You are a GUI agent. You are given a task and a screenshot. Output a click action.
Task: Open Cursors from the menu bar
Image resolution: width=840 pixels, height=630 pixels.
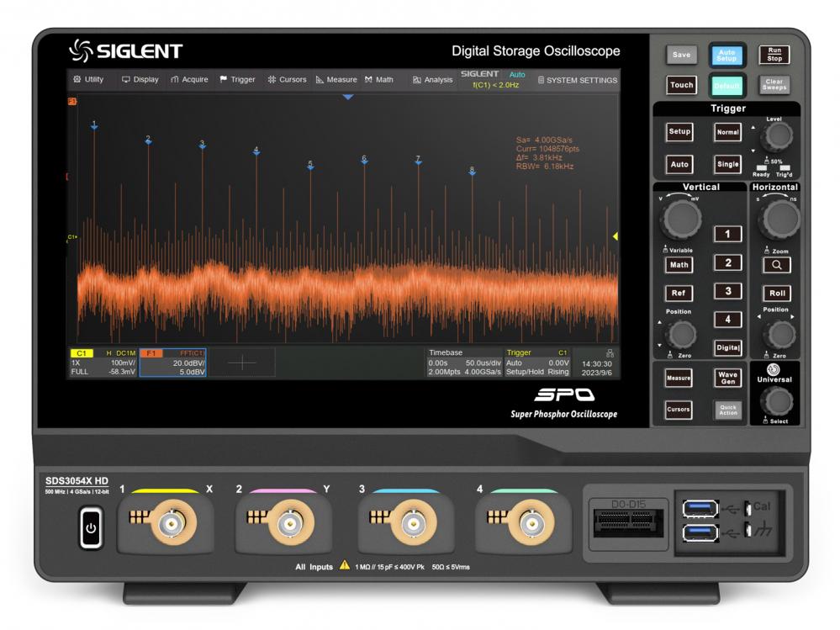click(287, 80)
